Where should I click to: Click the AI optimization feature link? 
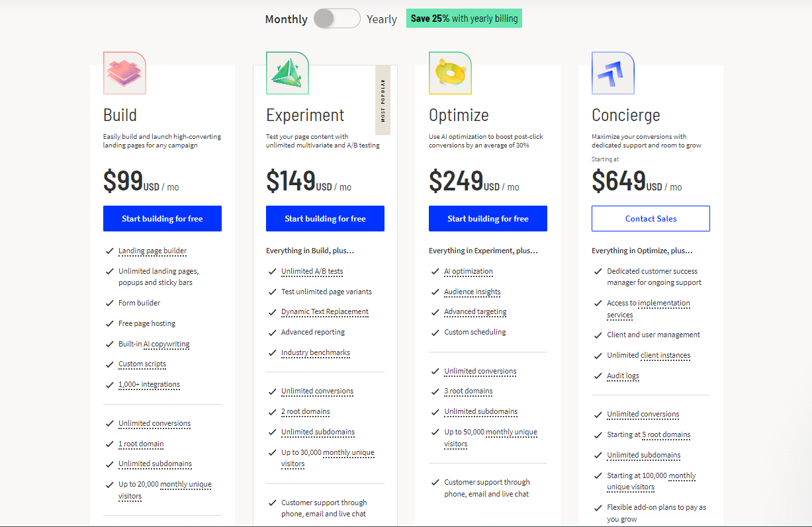[468, 272]
